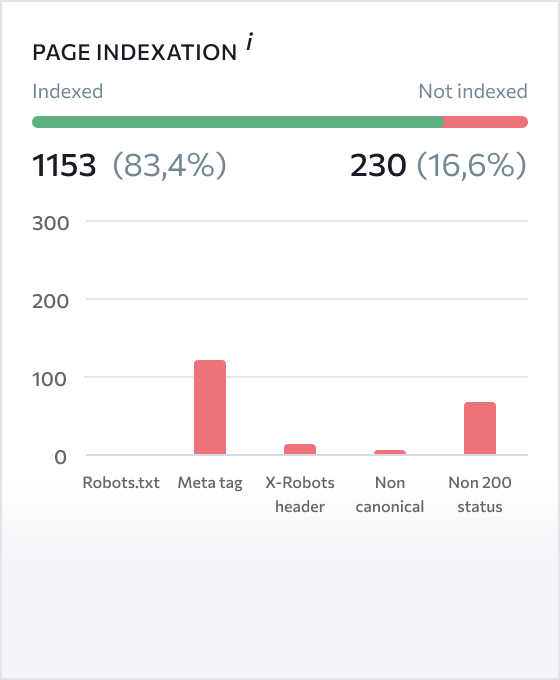This screenshot has height=680, width=560.
Task: Select the X-Robots header bar
Action: tap(300, 449)
